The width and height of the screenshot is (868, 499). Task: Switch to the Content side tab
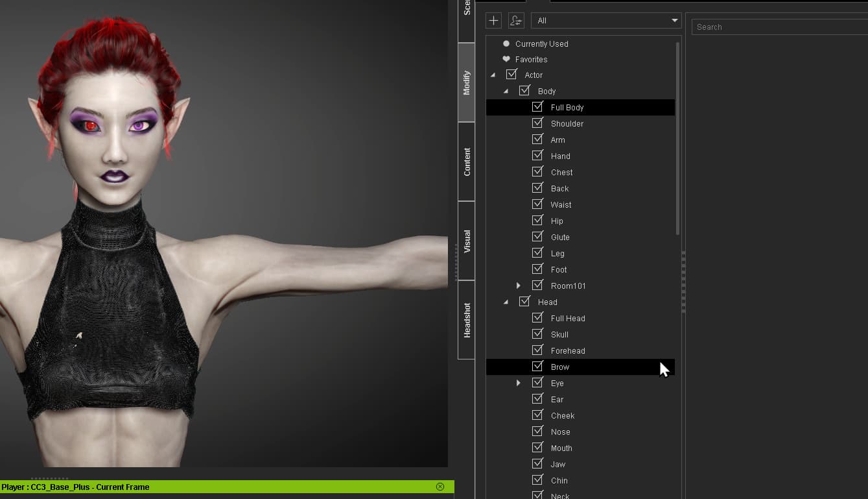click(467, 162)
